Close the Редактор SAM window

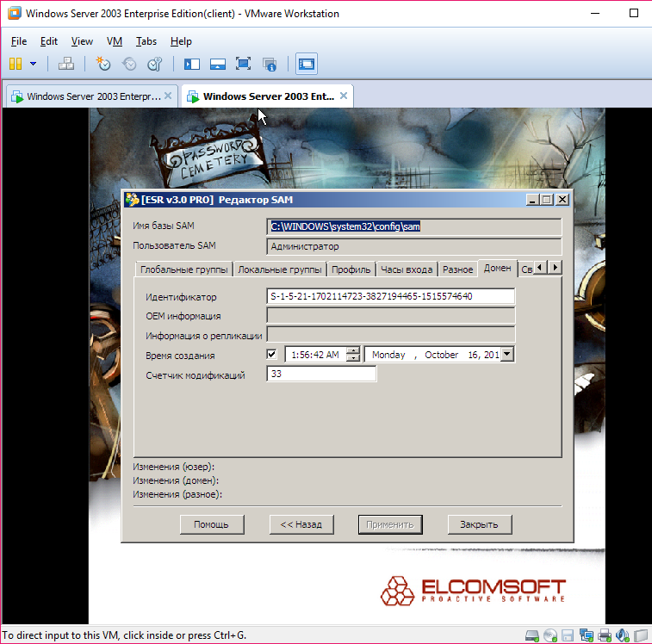562,200
